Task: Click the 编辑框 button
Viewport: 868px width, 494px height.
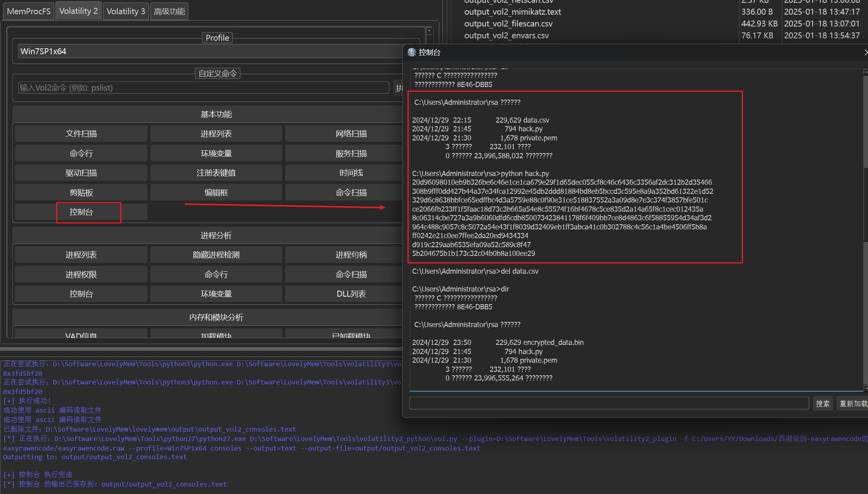Action: 216,193
